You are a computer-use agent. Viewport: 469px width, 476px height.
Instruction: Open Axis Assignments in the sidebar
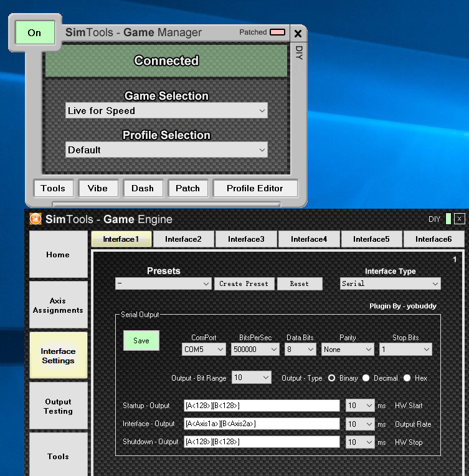point(58,305)
